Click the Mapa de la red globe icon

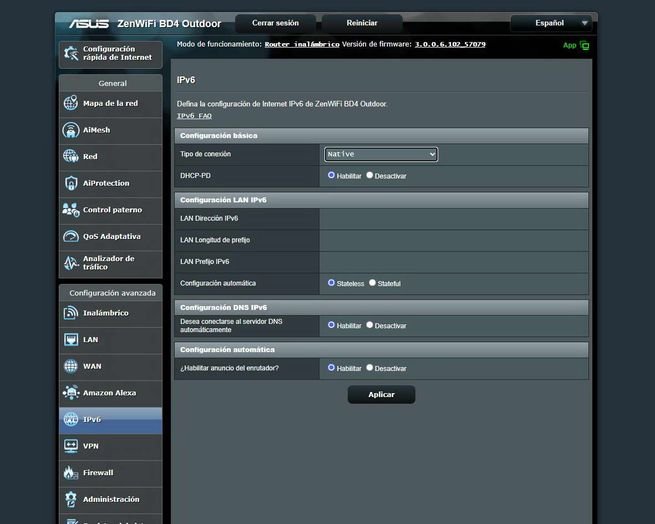70,103
